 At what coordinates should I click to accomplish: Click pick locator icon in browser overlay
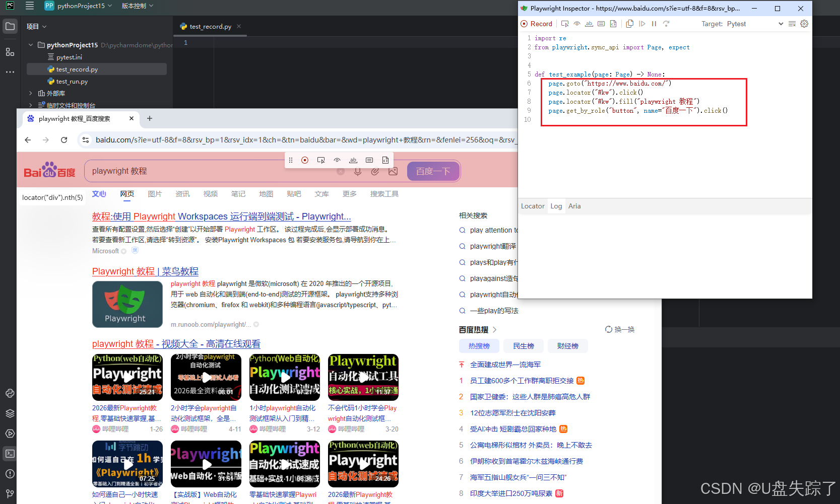tap(321, 160)
